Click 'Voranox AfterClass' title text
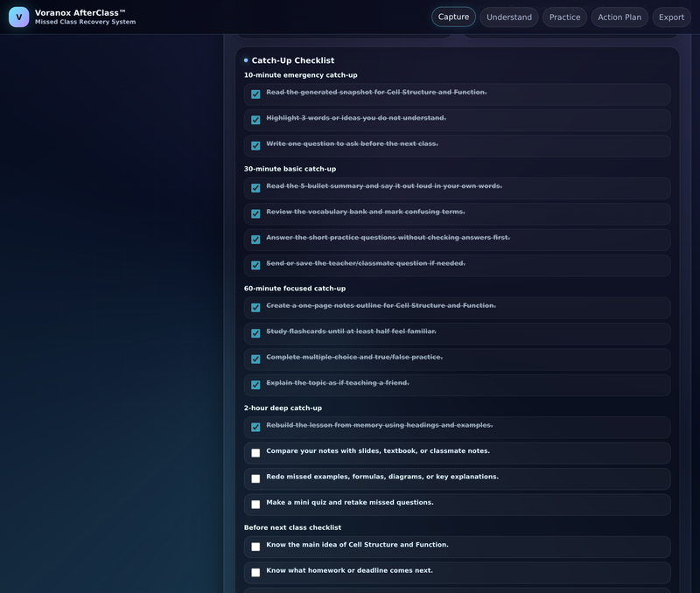Screen dimensions: 700x593 click(80, 13)
